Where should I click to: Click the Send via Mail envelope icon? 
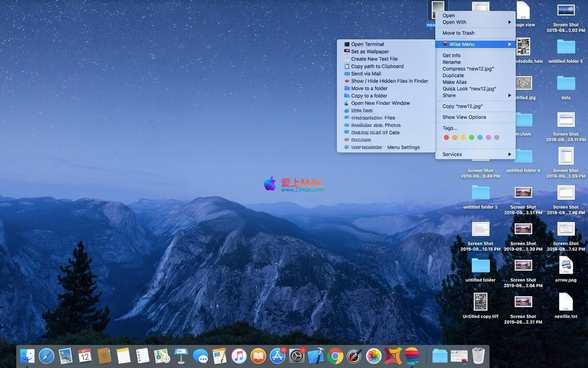347,74
